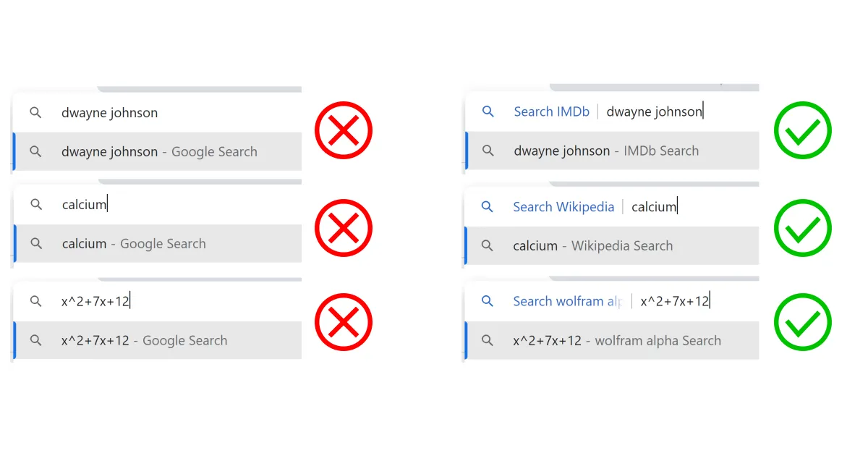Choose the x^2+7x+12 - Google Search suggestion

tap(158, 340)
